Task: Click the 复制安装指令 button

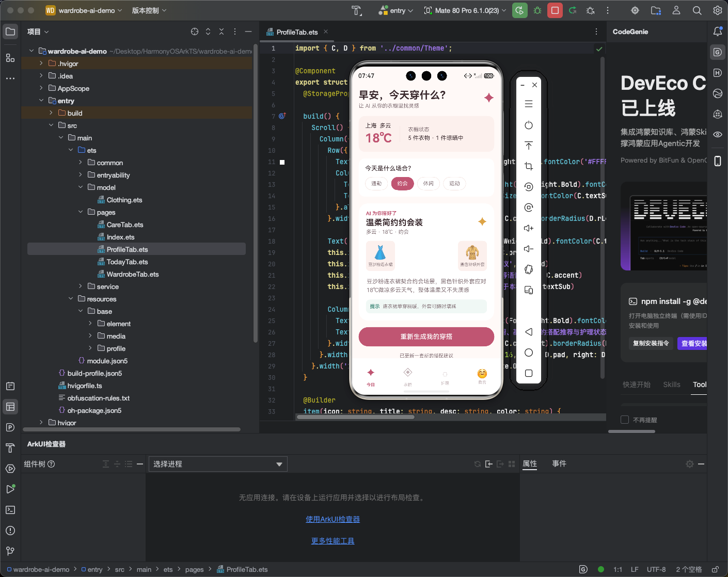Action: 651,343
